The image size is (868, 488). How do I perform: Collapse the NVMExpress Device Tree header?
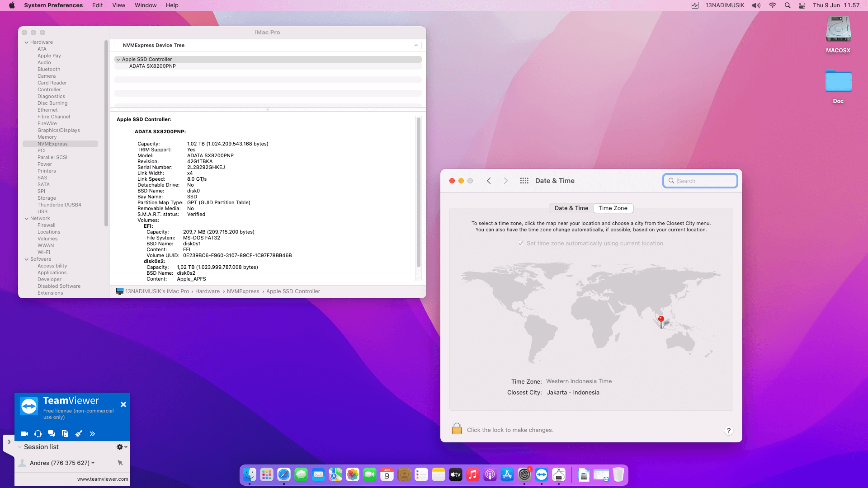click(416, 45)
